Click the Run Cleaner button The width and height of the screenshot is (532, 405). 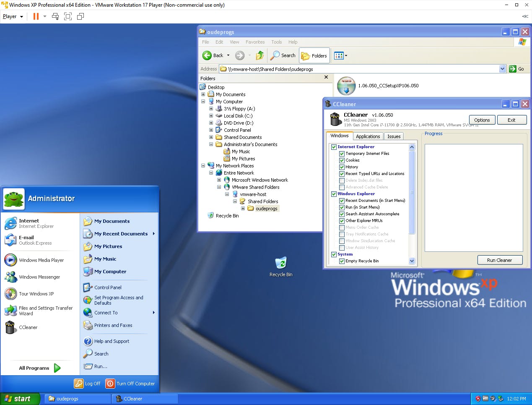(x=500, y=260)
